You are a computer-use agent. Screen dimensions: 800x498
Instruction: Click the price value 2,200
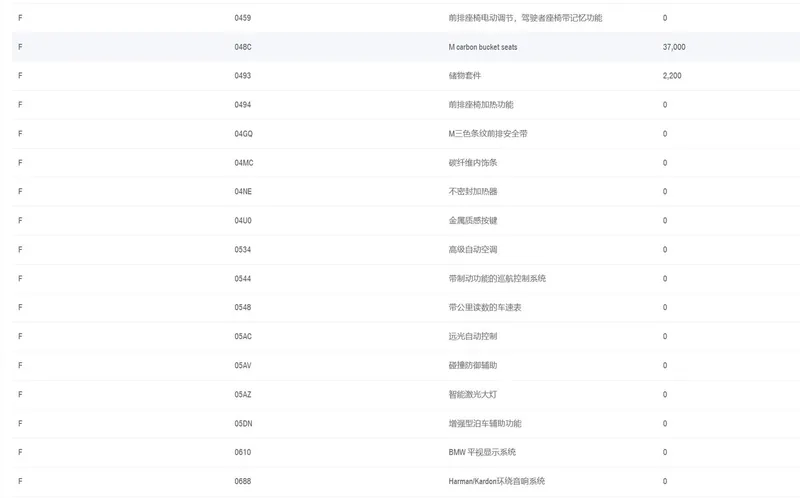(672, 76)
